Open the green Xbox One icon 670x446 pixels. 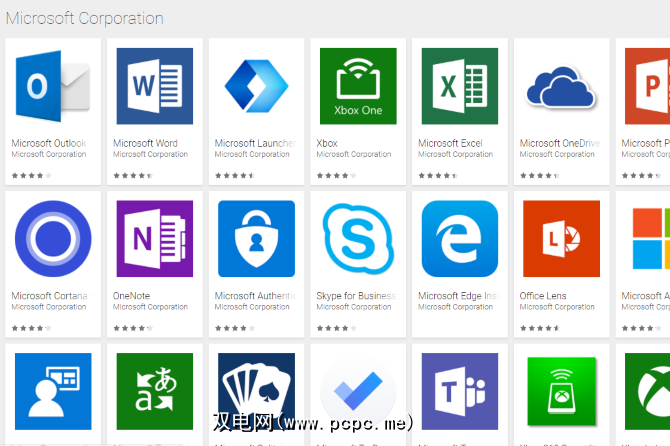pyautogui.click(x=358, y=87)
